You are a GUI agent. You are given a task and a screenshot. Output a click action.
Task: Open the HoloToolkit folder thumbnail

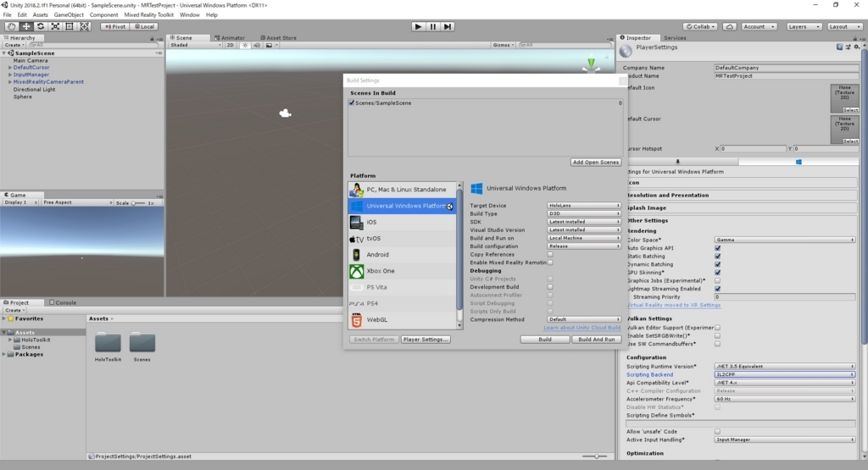[108, 343]
